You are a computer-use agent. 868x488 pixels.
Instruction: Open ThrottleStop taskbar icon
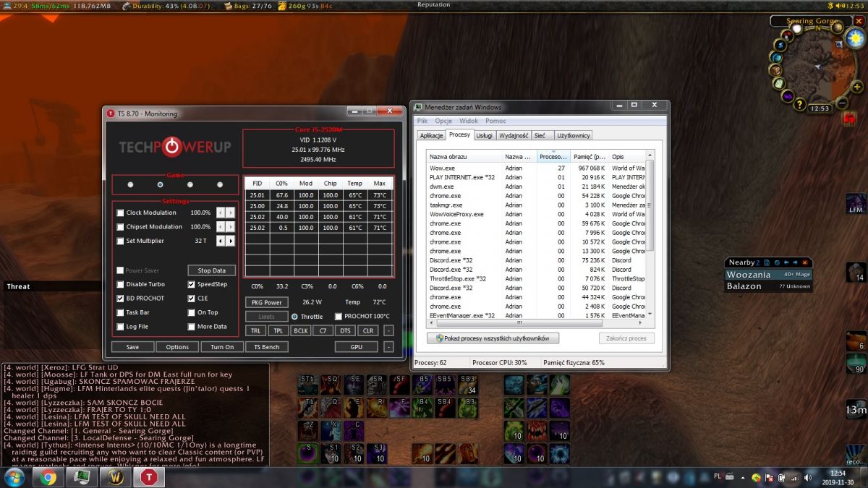point(150,477)
